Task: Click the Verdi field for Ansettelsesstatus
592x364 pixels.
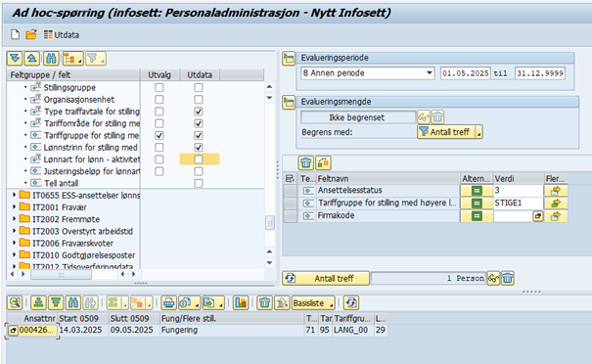Action: (x=518, y=190)
